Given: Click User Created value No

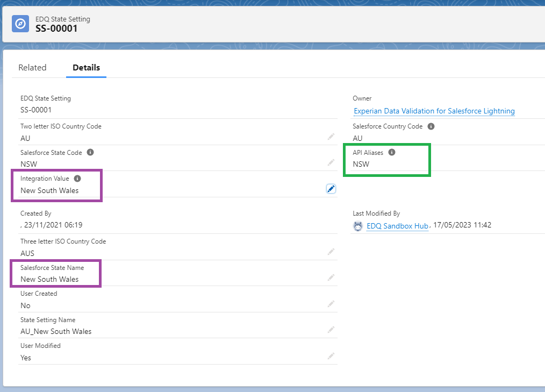Looking at the screenshot, I should [25, 306].
